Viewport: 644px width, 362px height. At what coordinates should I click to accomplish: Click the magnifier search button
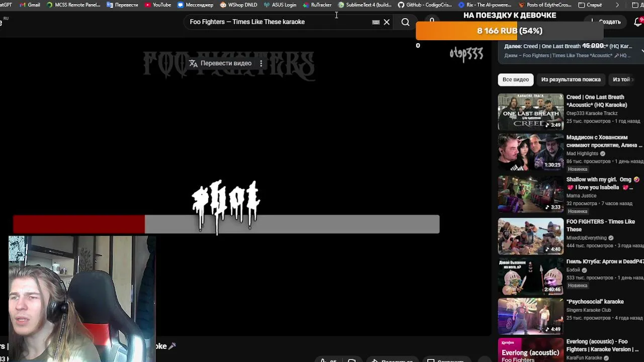(x=405, y=22)
